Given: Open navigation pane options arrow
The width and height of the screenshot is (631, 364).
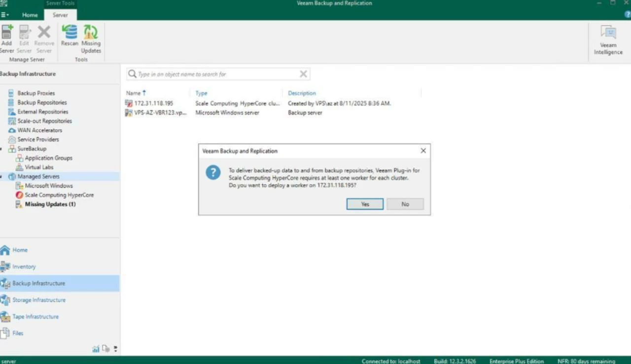Looking at the screenshot, I should (x=115, y=349).
